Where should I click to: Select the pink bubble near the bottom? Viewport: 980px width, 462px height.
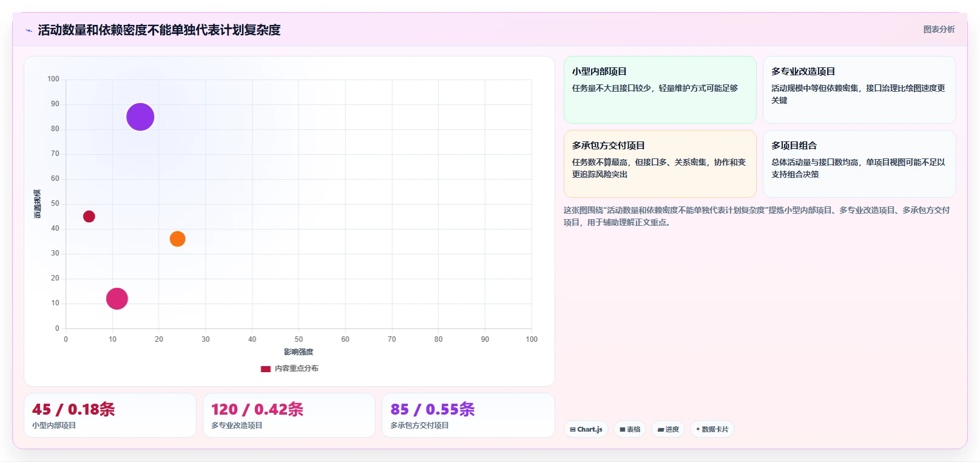pyautogui.click(x=117, y=298)
